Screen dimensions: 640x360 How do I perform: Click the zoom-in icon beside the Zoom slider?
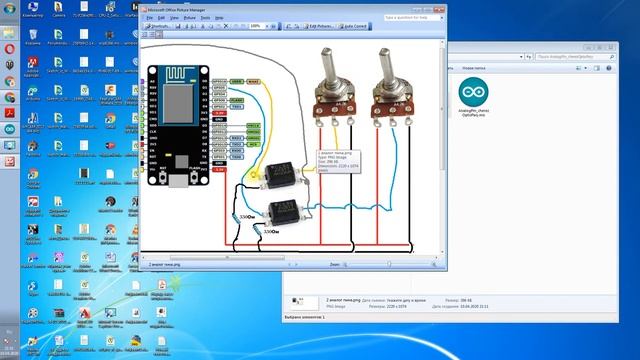pyautogui.click(x=434, y=264)
